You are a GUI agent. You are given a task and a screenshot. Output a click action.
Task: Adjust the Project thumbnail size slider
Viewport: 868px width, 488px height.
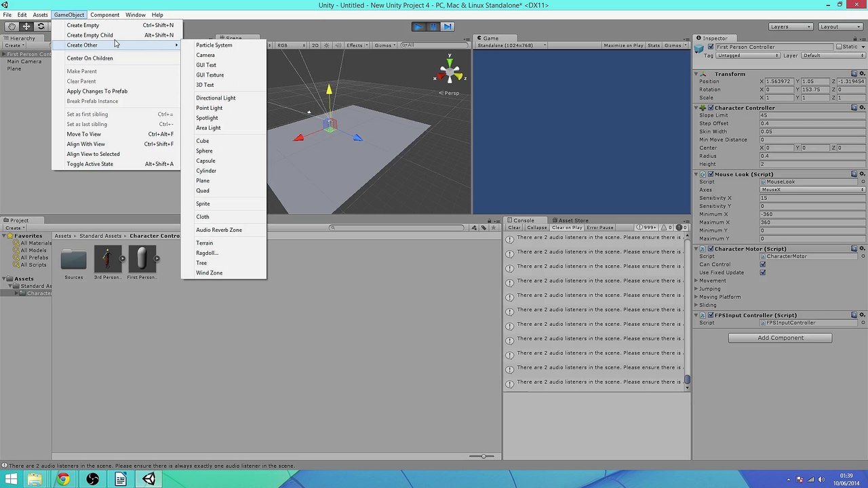pyautogui.click(x=483, y=456)
